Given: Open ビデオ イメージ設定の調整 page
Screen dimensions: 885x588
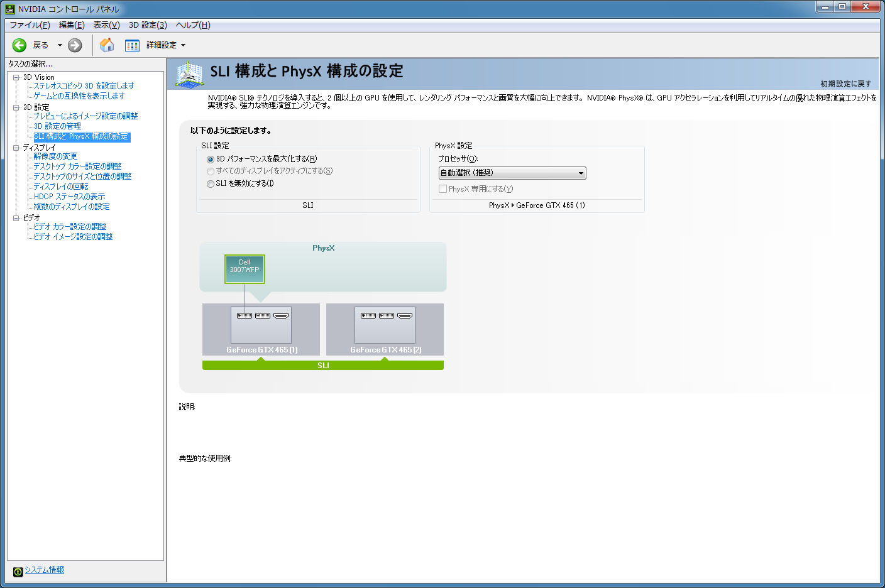Looking at the screenshot, I should 73,237.
